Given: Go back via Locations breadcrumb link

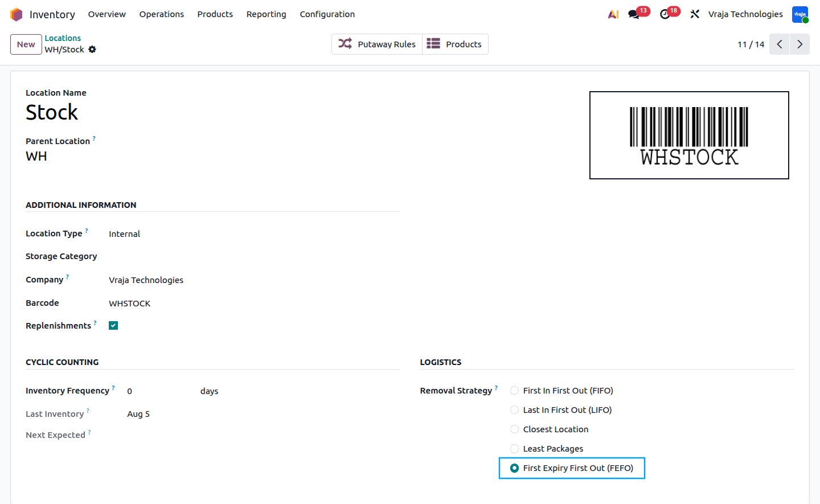Looking at the screenshot, I should 63,38.
